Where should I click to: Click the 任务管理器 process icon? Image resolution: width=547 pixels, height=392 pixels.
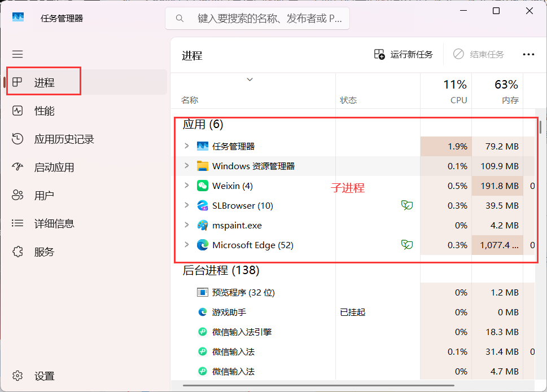click(202, 146)
